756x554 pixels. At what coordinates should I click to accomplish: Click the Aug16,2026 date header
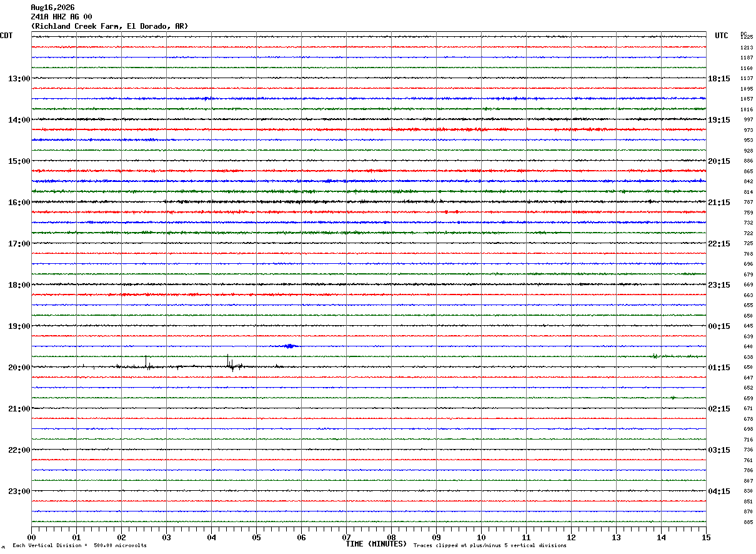(x=52, y=8)
